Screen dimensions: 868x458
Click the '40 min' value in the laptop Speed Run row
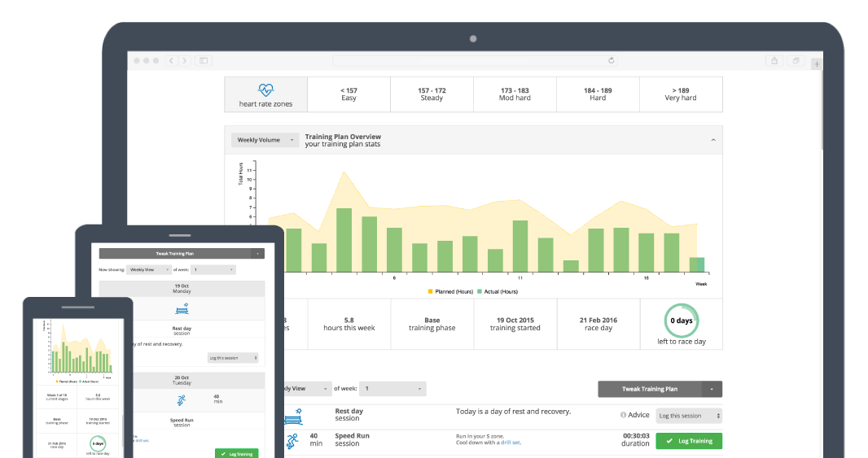point(316,440)
